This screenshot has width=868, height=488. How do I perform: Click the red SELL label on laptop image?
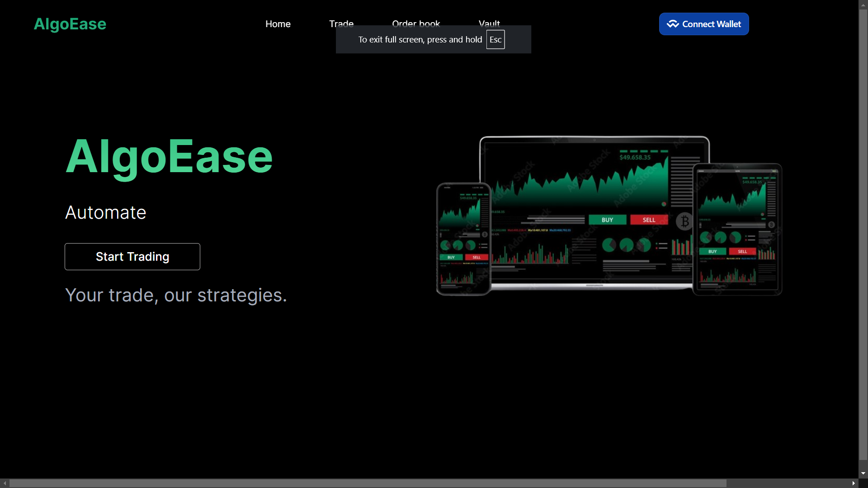[x=649, y=220]
